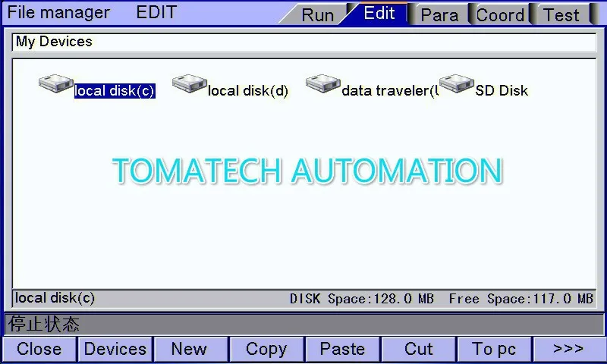
Task: Click the New softkey button
Action: click(191, 350)
